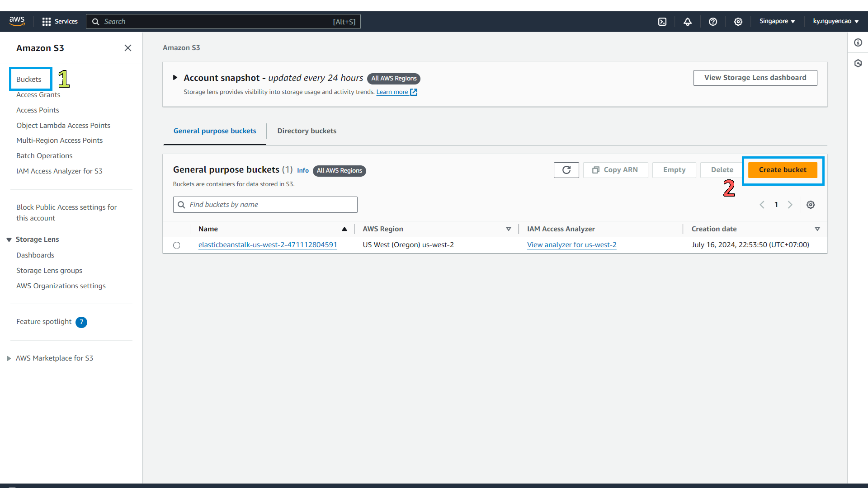868x488 pixels.
Task: Click the AWS CloudShell terminal icon
Action: (x=662, y=21)
